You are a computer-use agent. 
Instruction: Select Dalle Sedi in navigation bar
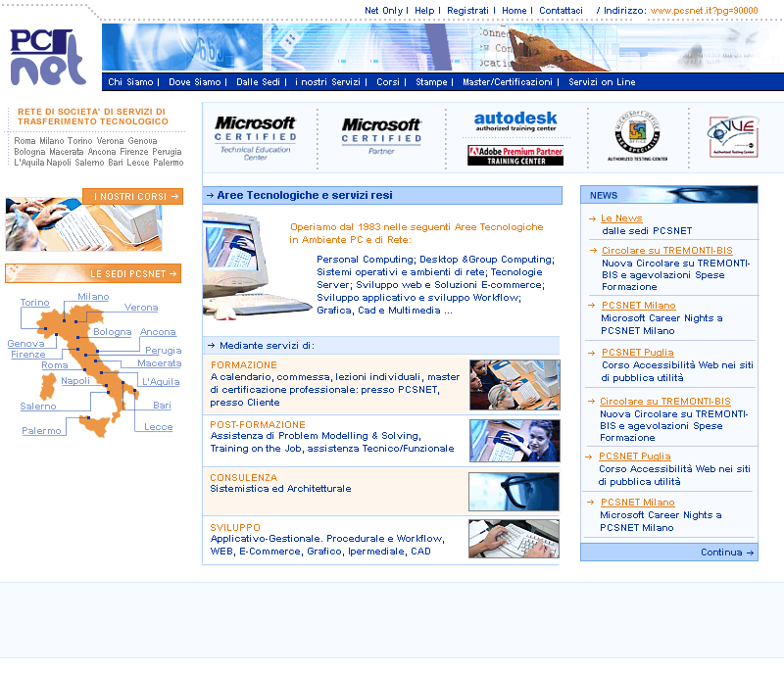(x=258, y=82)
